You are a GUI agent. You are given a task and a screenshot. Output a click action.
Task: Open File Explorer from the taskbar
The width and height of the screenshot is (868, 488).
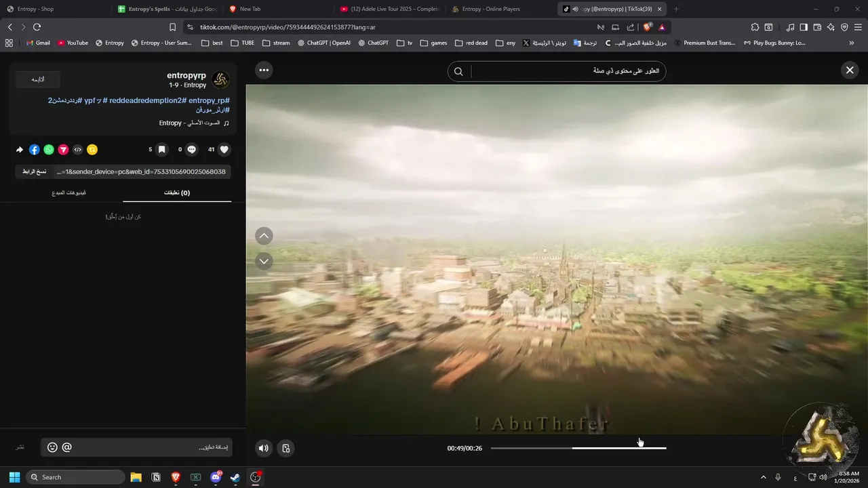(x=136, y=477)
